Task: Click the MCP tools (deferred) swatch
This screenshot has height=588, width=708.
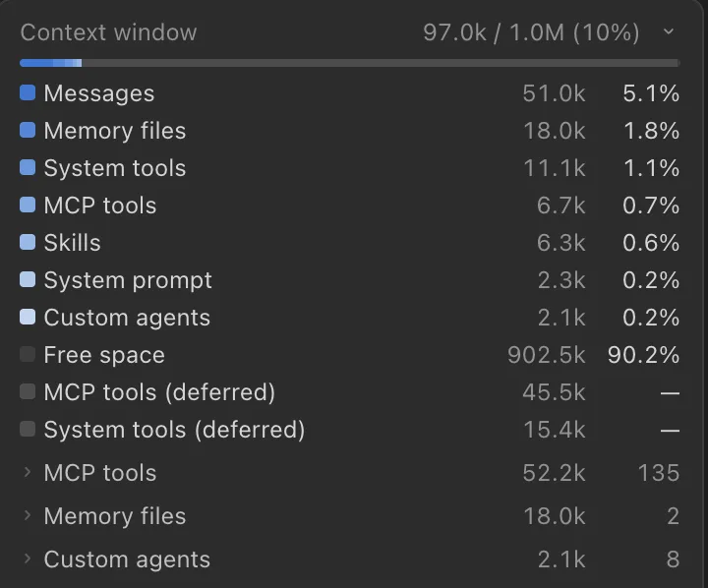Action: tap(28, 391)
